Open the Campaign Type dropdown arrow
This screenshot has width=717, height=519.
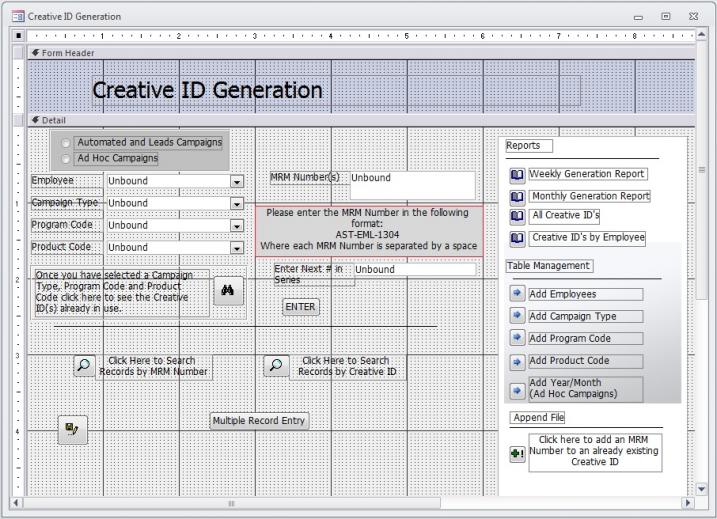(x=237, y=204)
